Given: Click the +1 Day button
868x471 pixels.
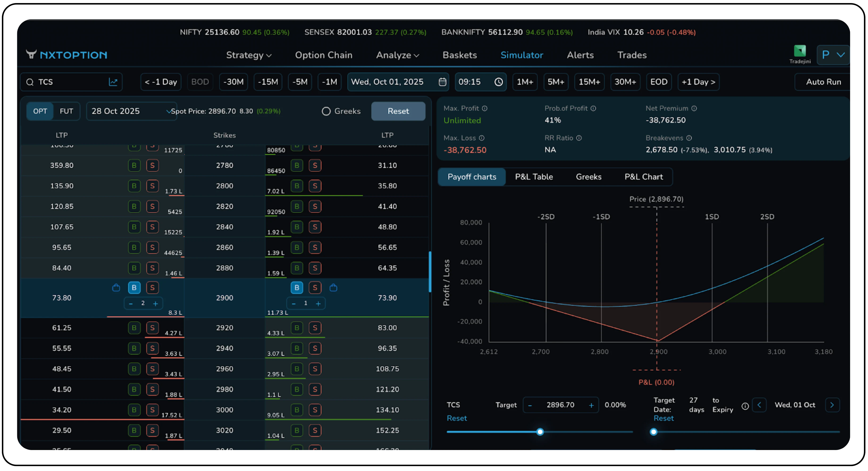Looking at the screenshot, I should pyautogui.click(x=698, y=82).
